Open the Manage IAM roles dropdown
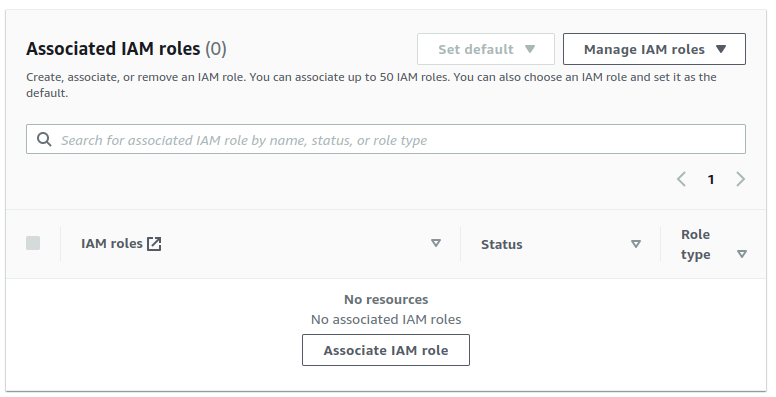This screenshot has height=397, width=776. coord(654,49)
